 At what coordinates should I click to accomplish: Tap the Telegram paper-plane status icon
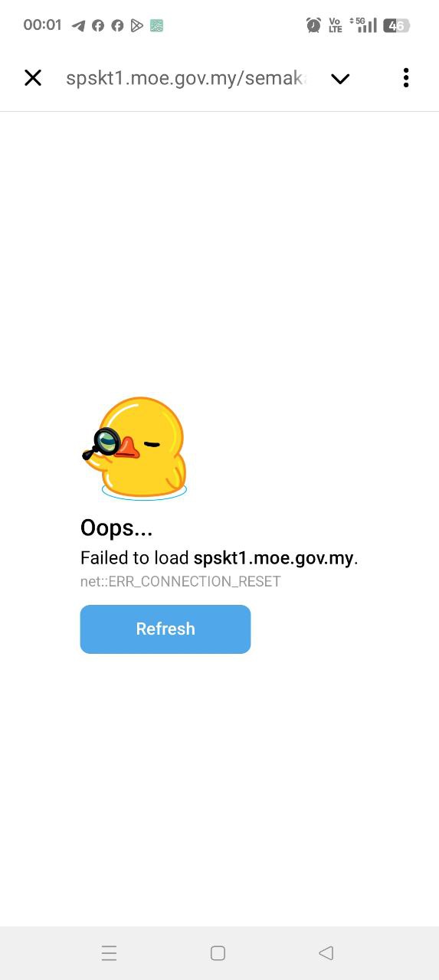tap(78, 25)
